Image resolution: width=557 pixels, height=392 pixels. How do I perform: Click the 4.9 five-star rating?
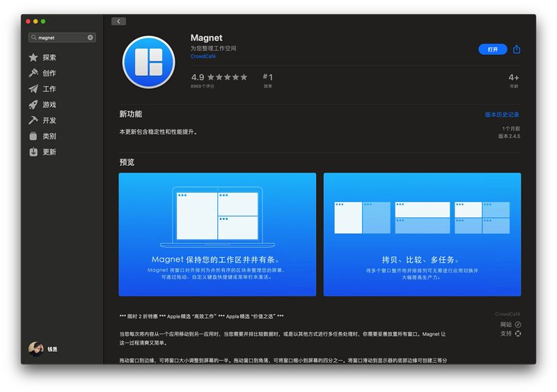(x=219, y=77)
